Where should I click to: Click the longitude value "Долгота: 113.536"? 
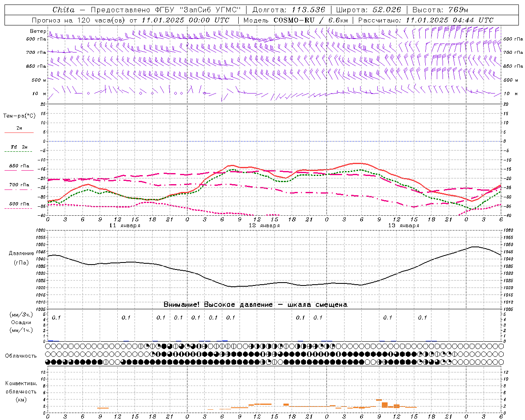point(289,10)
